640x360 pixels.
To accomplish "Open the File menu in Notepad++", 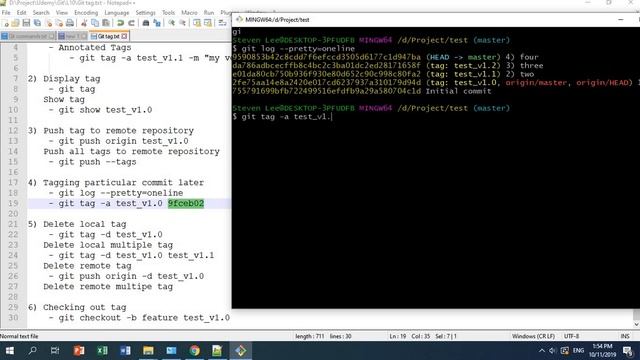I will click(6, 13).
